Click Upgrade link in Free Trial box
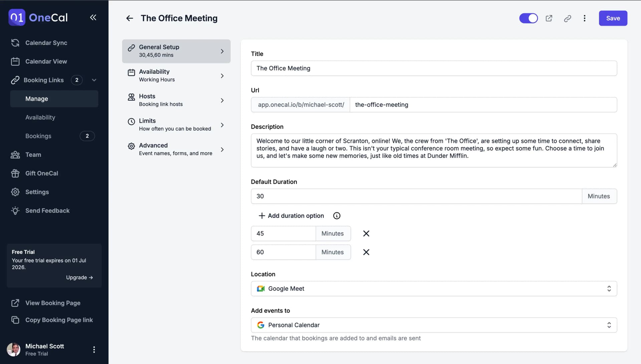This screenshot has height=364, width=641. 79,278
